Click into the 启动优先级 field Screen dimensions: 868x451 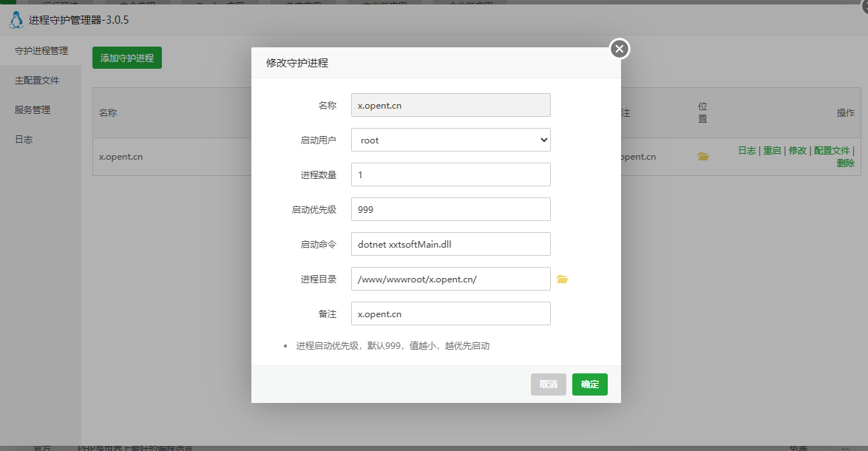click(450, 209)
